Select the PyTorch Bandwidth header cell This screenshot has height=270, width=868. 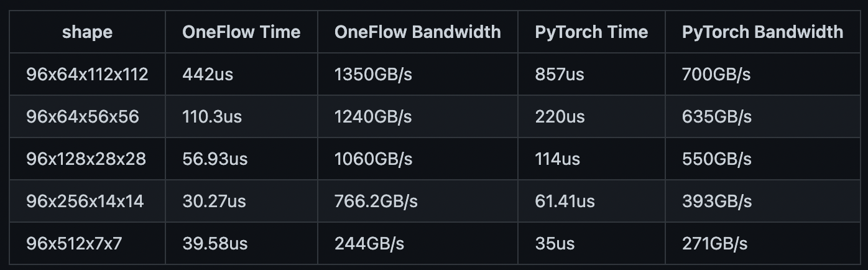[x=762, y=32]
